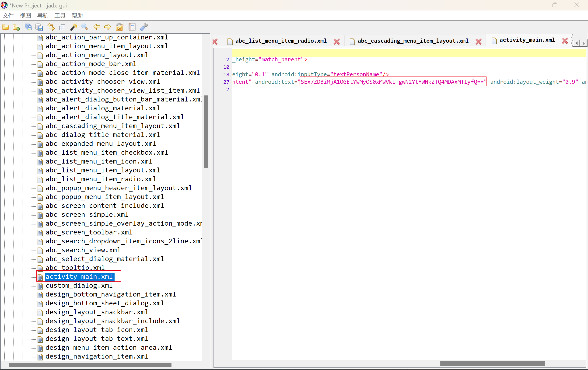Click the "textPersonName" value on line 18
Viewport: 588px width, 370px height.
(x=356, y=74)
